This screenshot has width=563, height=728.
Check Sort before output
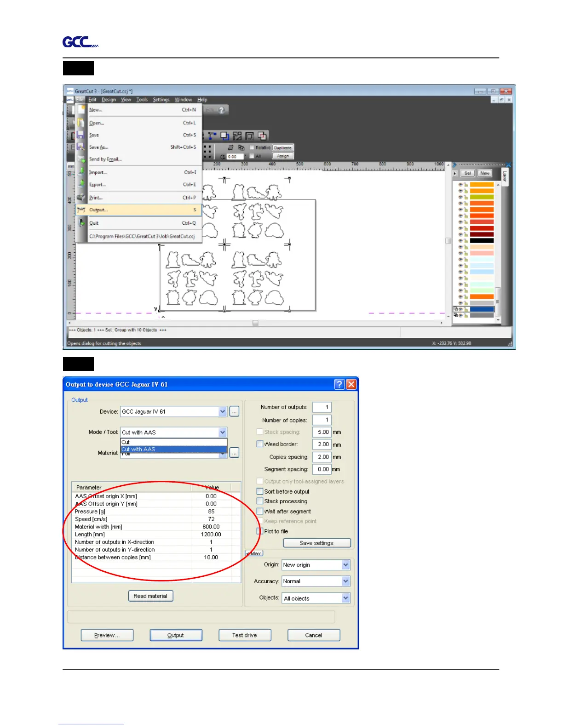pos(260,491)
